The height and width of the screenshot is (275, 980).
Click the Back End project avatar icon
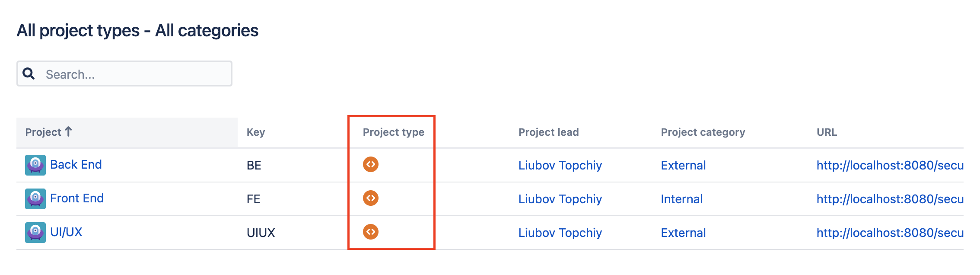coord(35,165)
